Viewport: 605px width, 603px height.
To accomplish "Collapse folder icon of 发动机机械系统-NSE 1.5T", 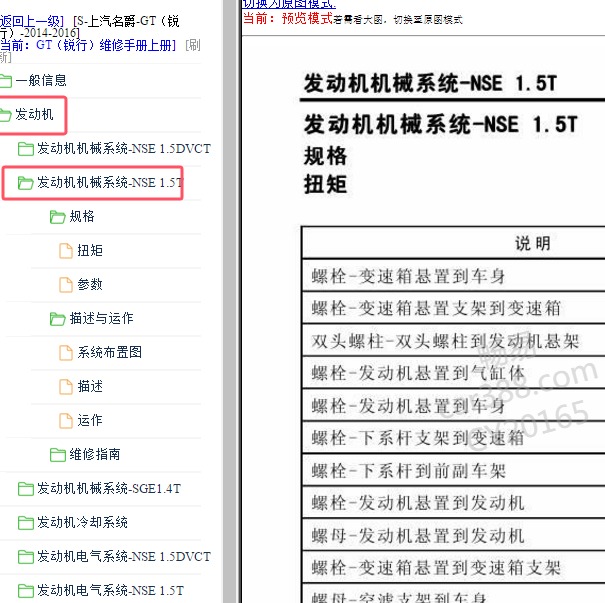I will pyautogui.click(x=26, y=182).
